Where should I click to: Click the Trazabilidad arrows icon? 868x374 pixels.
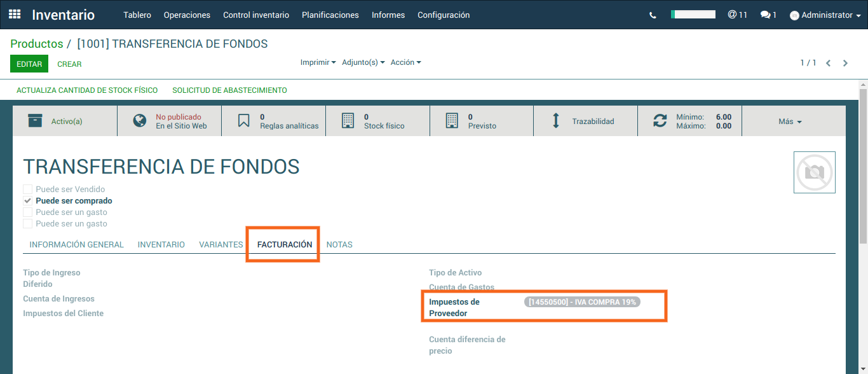coord(556,121)
